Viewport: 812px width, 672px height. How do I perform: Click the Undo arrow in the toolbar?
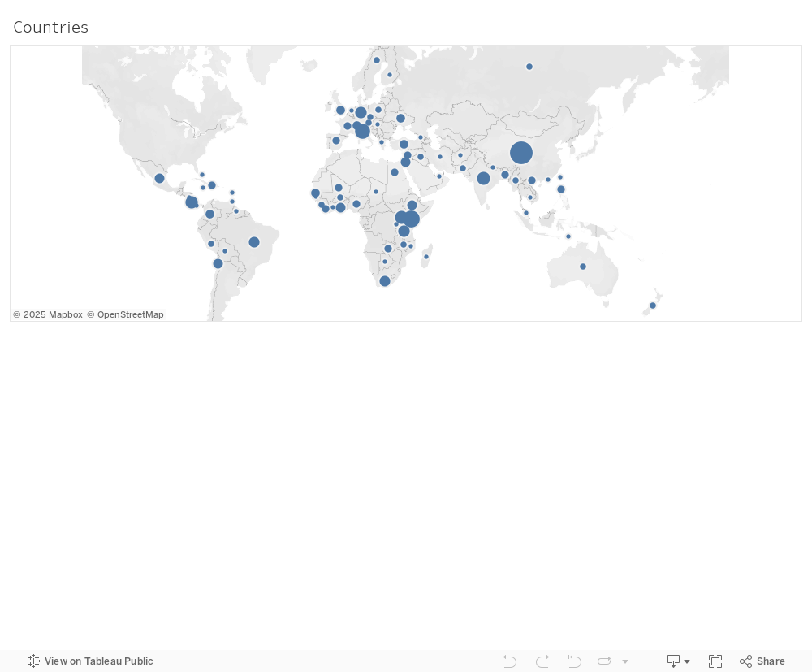point(510,661)
